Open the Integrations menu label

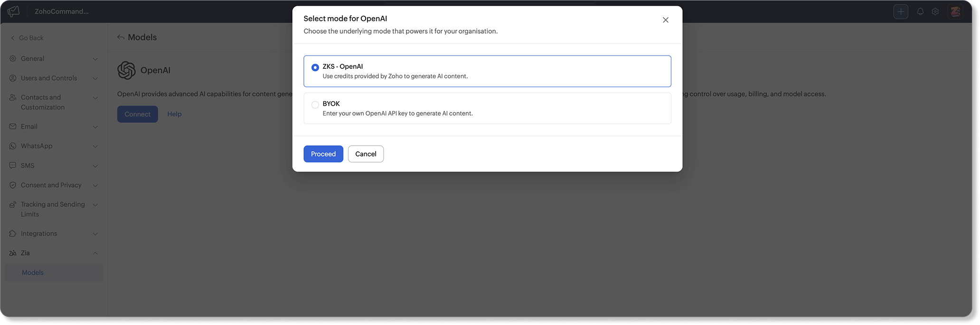[39, 234]
